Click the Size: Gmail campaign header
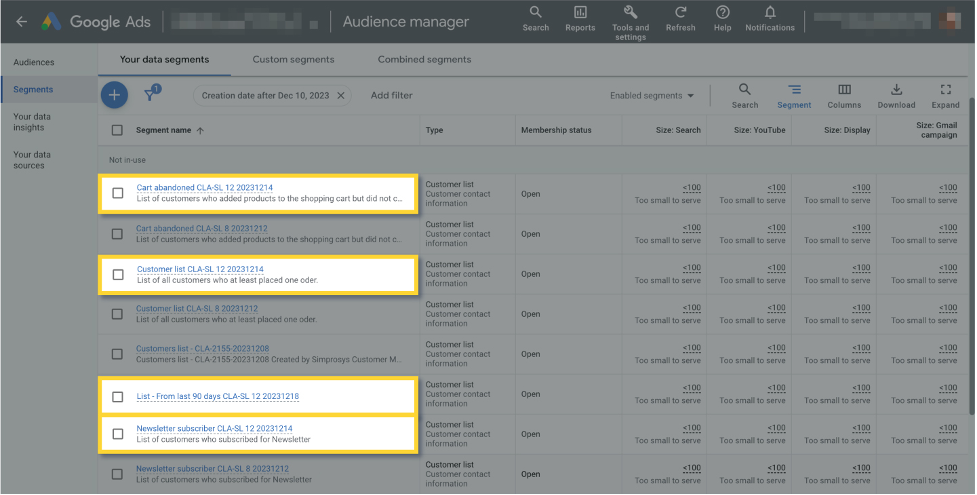 [936, 130]
